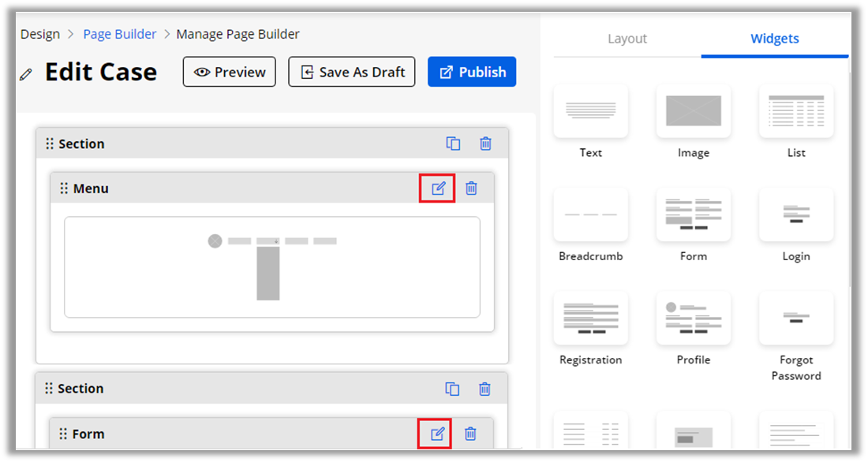The height and width of the screenshot is (462, 868).
Task: Select the Forgot Password widget
Action: click(795, 318)
